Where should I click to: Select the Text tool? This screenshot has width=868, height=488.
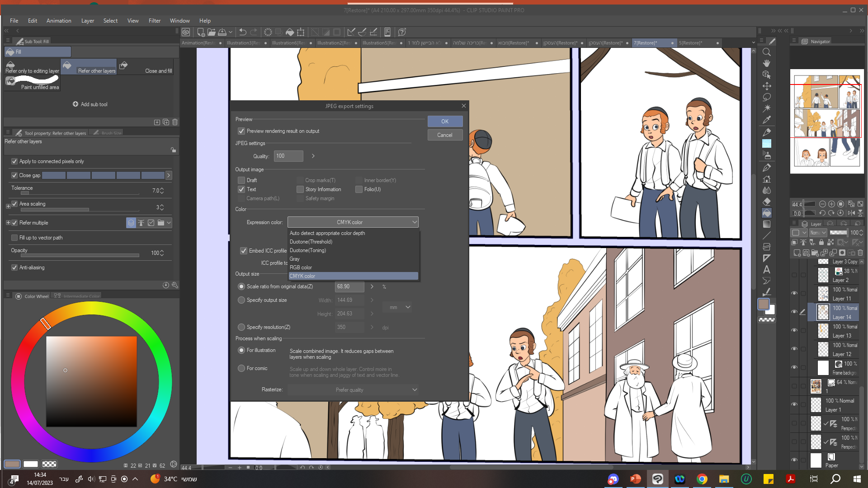click(767, 270)
